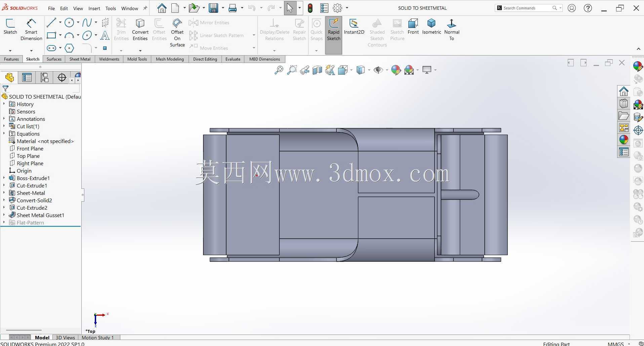Open the Linear Sketch Pattern dropdown arrow
The image size is (644, 346).
click(254, 35)
